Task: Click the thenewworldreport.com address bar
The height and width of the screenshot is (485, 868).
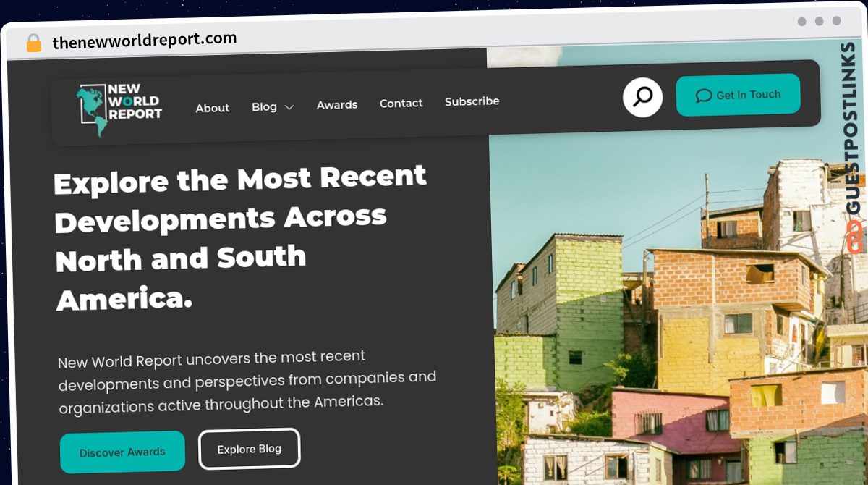Action: [145, 41]
